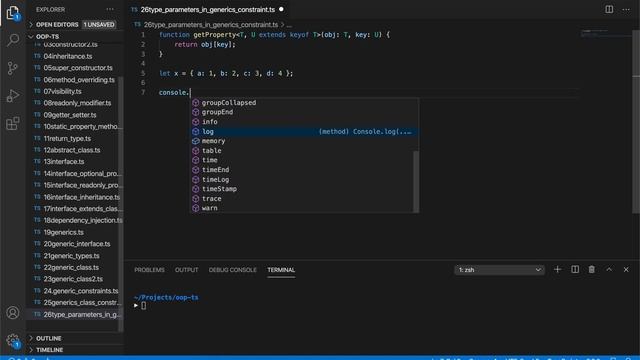This screenshot has width=640, height=360.
Task: Open the Source Control view icon
Action: pos(13,68)
